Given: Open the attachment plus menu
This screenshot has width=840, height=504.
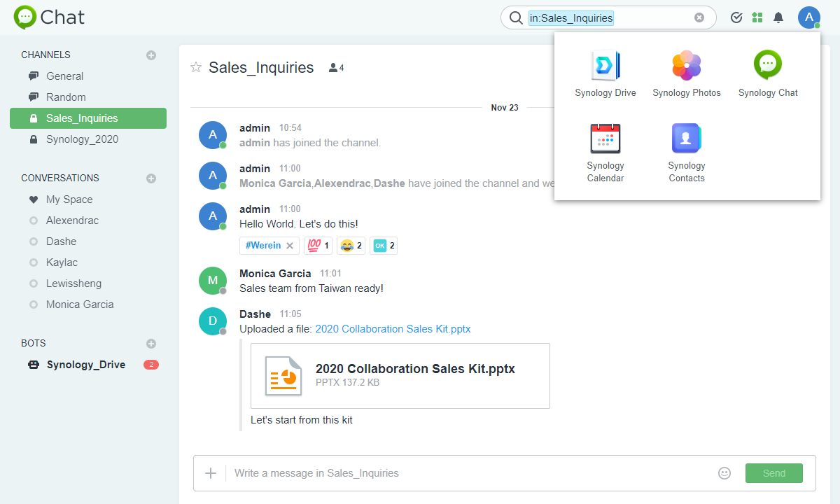Looking at the screenshot, I should (x=211, y=473).
